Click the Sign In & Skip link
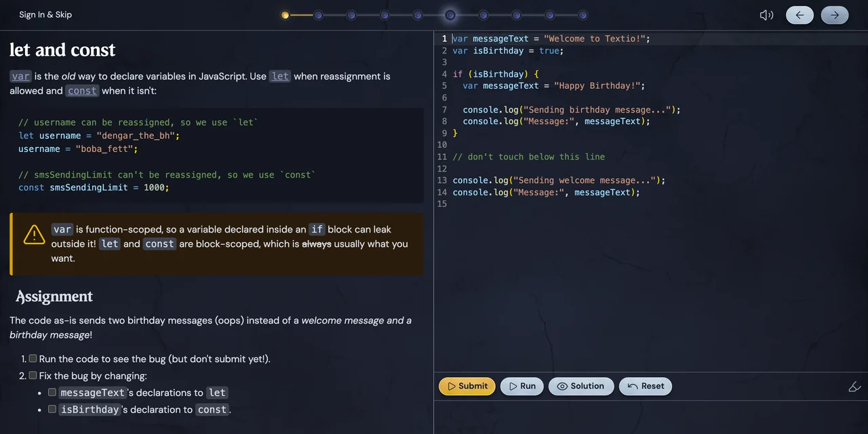868x434 pixels. (x=45, y=15)
